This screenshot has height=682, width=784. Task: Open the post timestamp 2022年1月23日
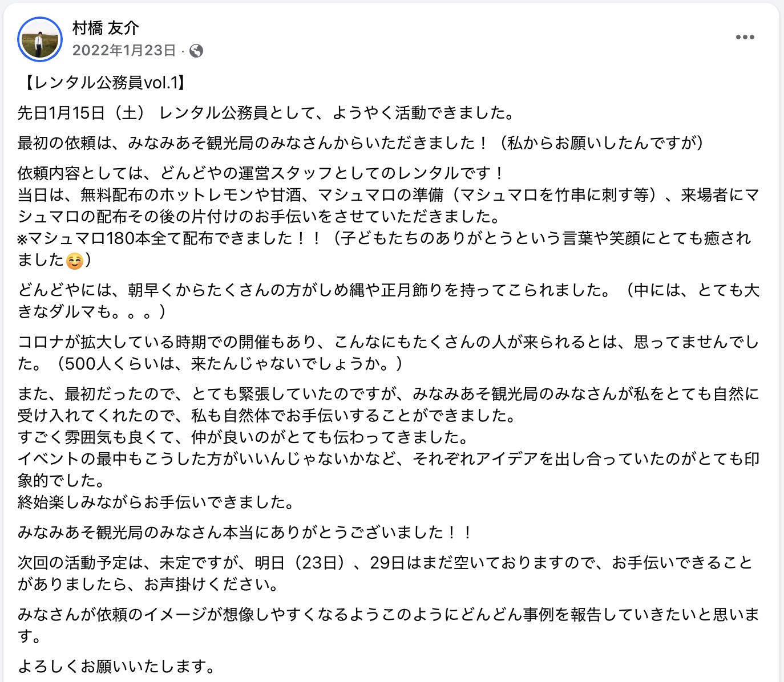pos(124,51)
